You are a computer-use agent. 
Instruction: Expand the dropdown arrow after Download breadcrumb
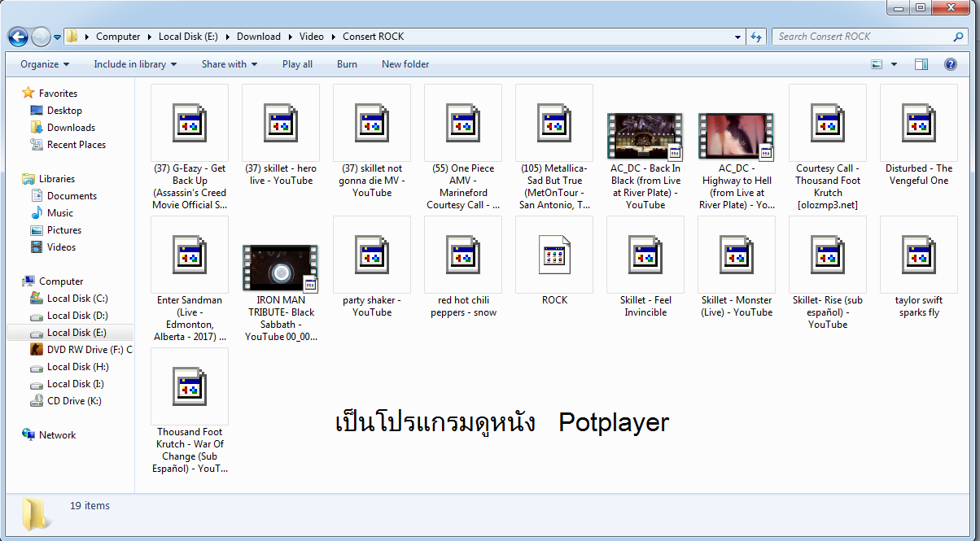(291, 37)
